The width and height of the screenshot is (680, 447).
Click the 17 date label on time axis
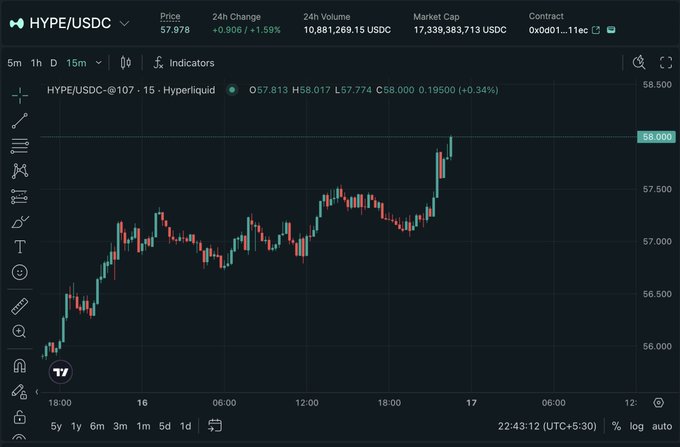(471, 403)
